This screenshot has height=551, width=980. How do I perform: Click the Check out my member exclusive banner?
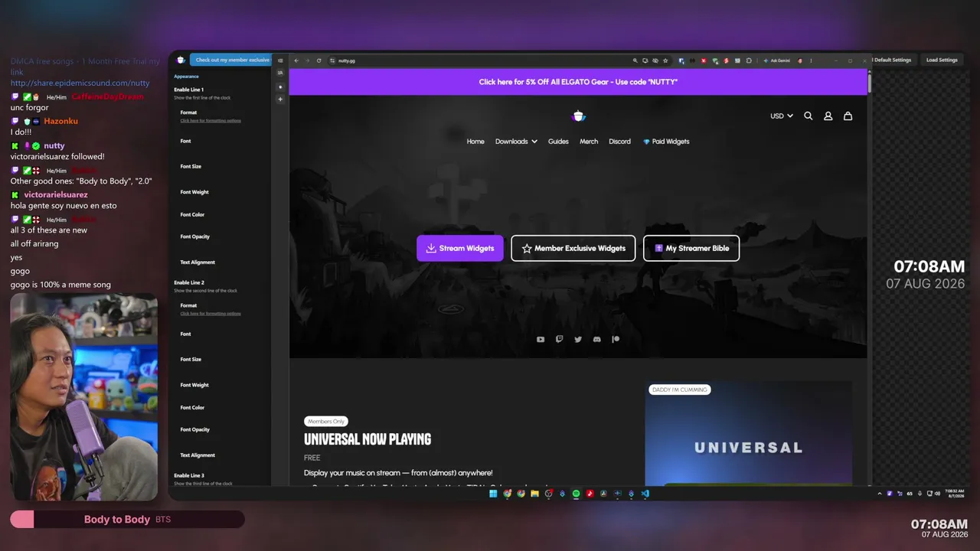[230, 60]
